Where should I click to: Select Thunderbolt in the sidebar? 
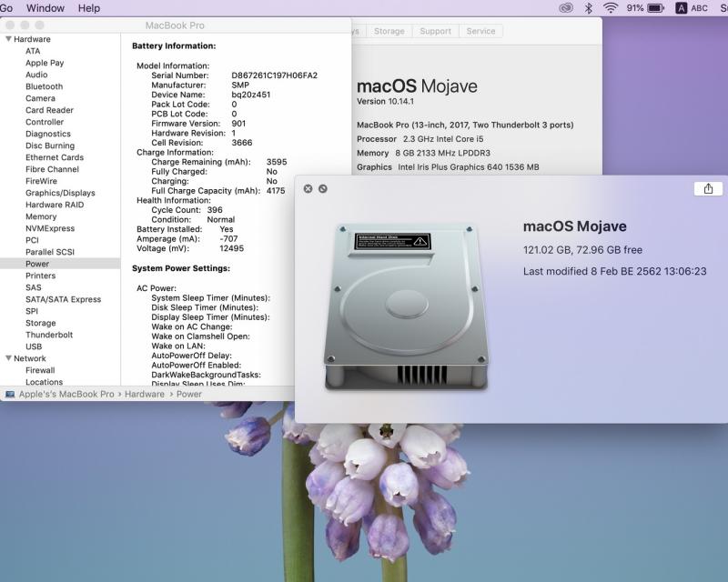(49, 335)
